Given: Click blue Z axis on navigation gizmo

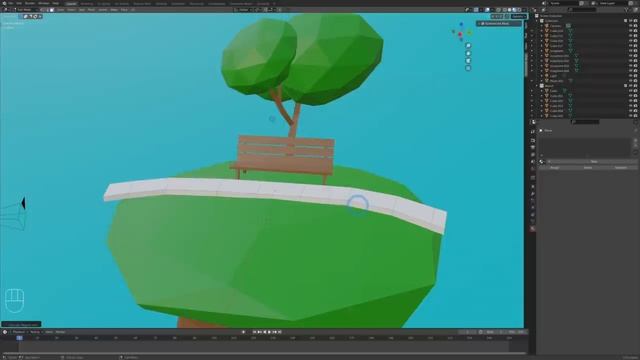Looking at the screenshot, I should pyautogui.click(x=462, y=25).
